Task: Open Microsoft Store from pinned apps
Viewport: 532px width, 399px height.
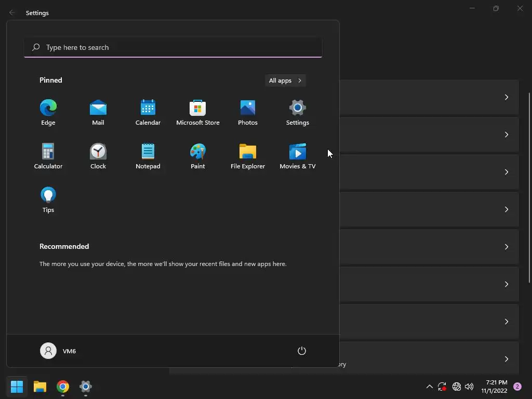Action: point(198,112)
